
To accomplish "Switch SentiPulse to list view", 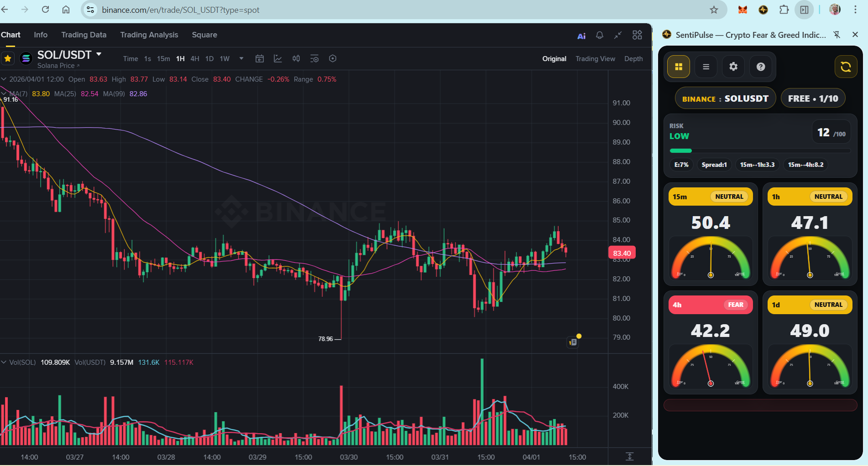I will coord(706,67).
